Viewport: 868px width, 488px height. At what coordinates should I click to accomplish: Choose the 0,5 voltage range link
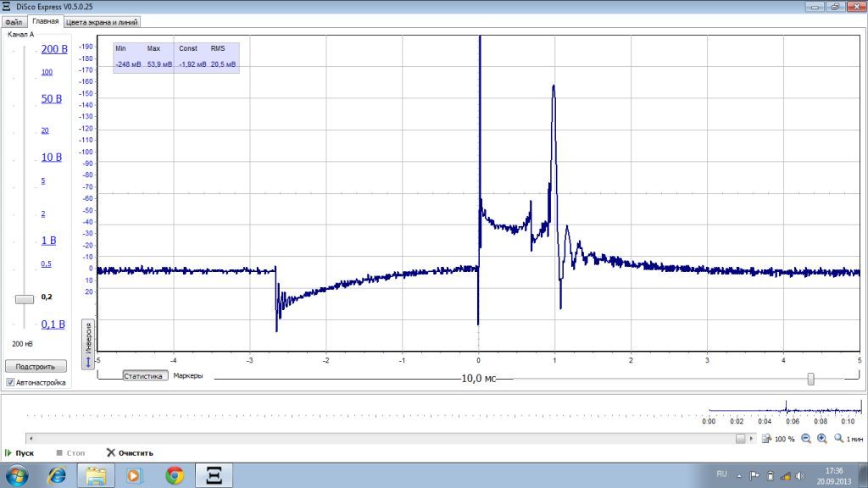(46, 264)
